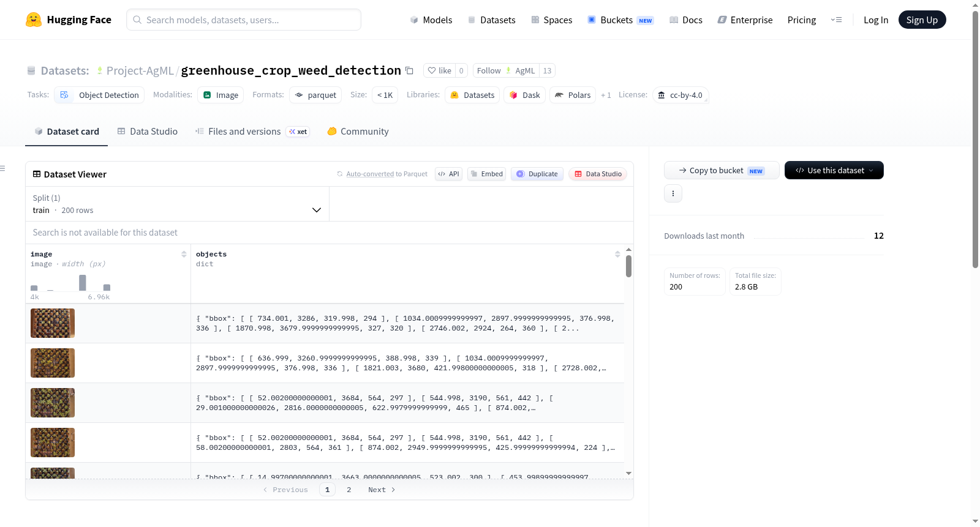Copy the dataset name with copy icon
This screenshot has height=527, width=980.
pos(409,70)
